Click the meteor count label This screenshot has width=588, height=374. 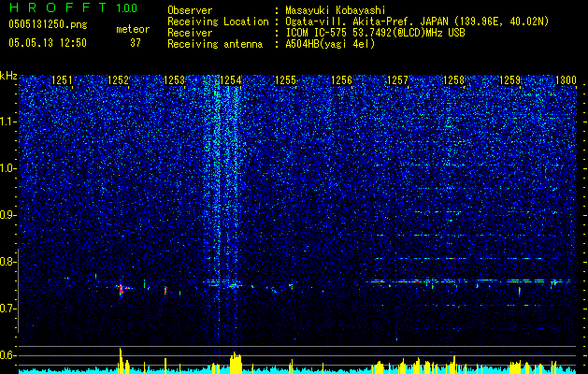coord(133,29)
